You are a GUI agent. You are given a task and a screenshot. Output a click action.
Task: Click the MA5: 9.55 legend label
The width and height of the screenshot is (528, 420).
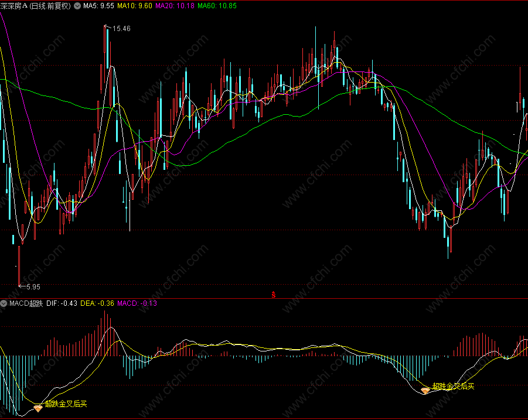[x=98, y=6]
